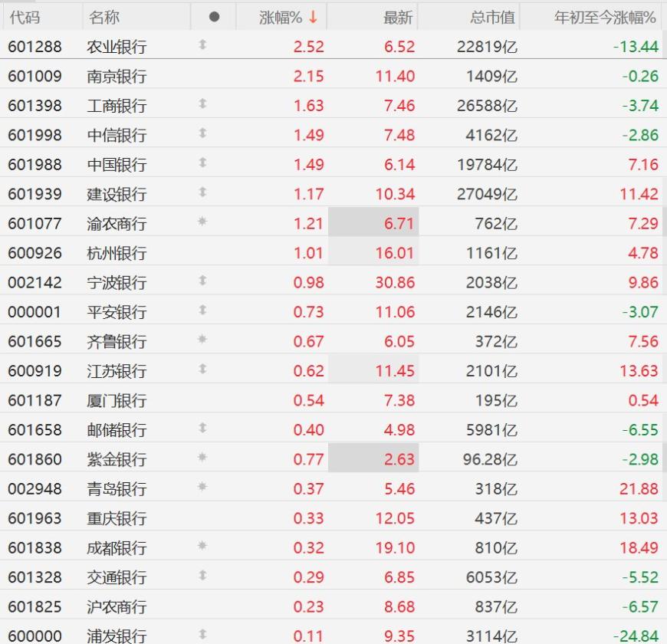This screenshot has height=644, width=667.
Task: Click highlighted latest price 6.71
Action: tap(399, 223)
